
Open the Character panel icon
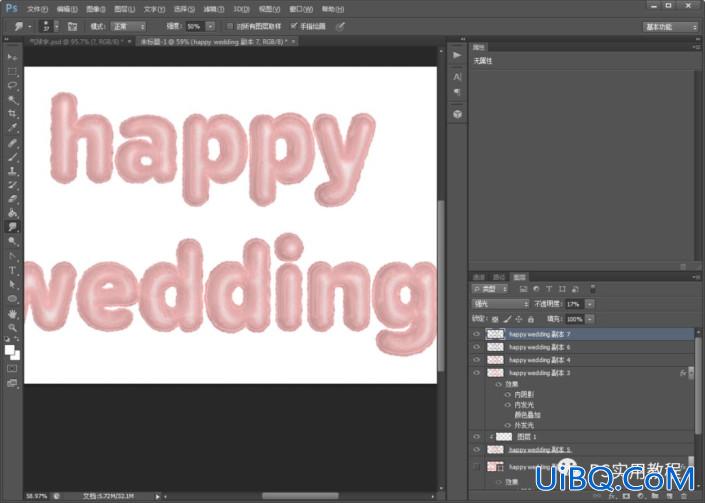click(x=457, y=77)
